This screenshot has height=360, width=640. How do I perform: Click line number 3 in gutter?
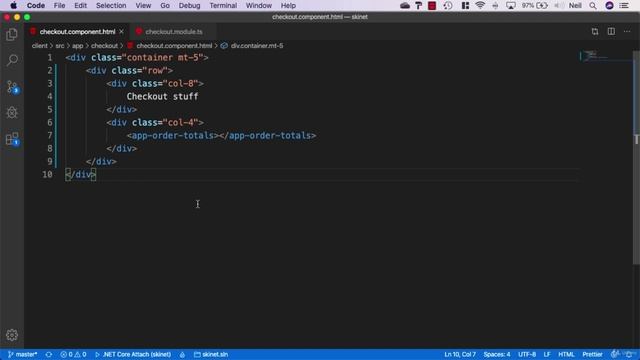coord(49,83)
